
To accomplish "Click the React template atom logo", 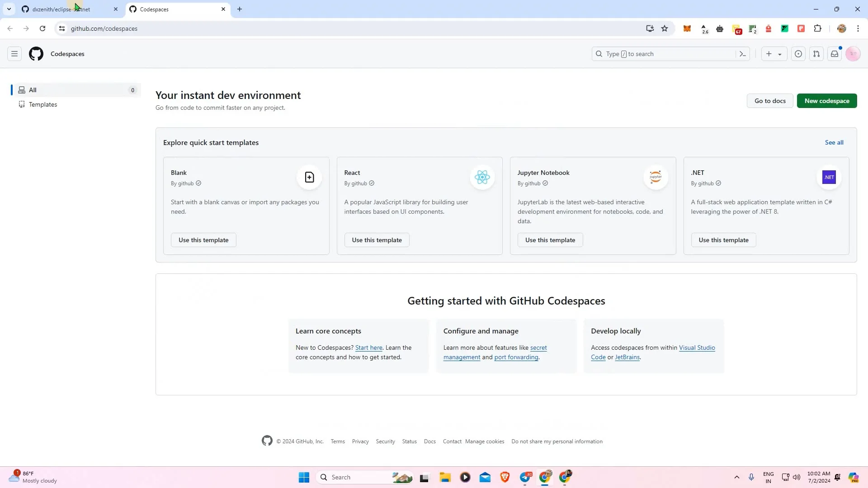I will point(482,177).
